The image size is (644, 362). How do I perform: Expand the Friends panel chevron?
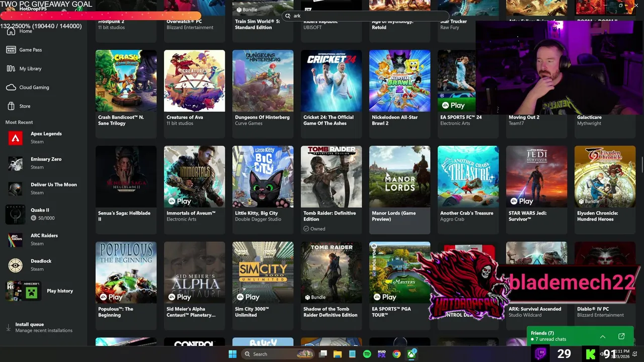click(603, 336)
